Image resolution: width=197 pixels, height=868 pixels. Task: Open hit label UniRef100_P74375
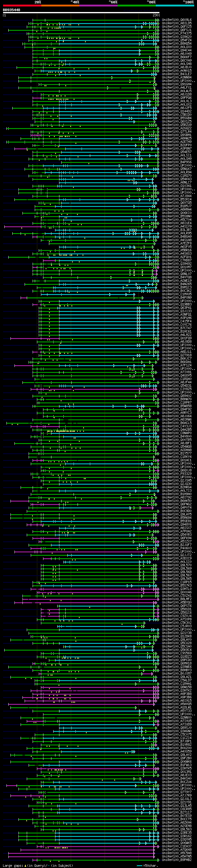177,33
